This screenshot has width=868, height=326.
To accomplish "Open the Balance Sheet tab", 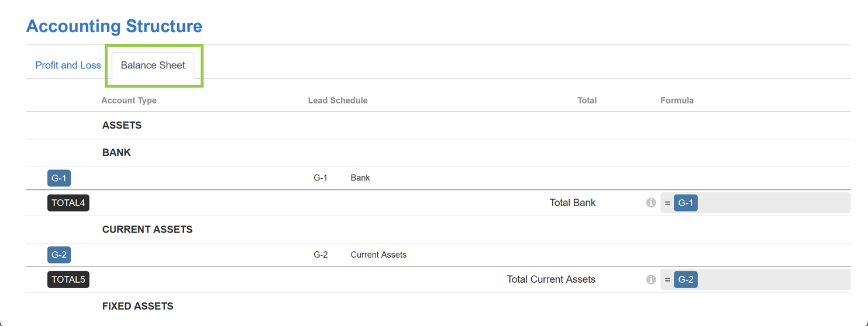I will pyautogui.click(x=153, y=65).
